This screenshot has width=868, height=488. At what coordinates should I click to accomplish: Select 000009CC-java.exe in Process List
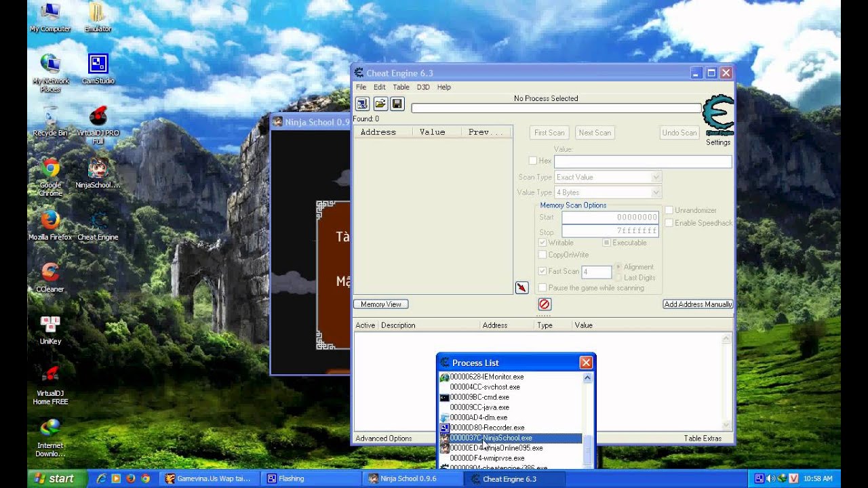pyautogui.click(x=511, y=407)
